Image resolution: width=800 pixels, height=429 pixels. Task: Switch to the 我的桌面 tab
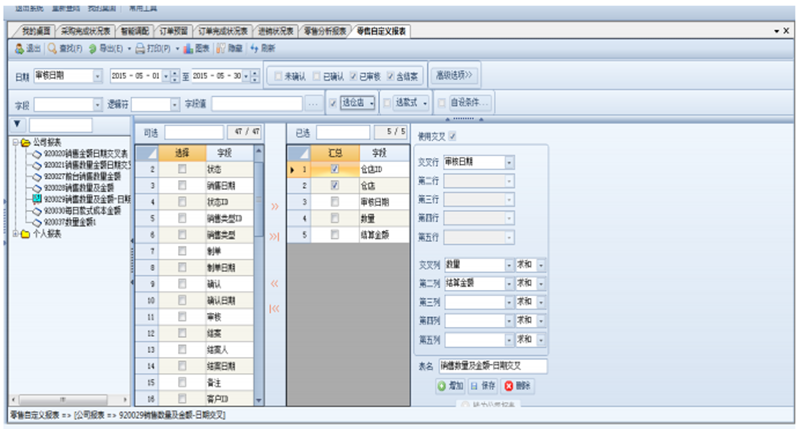click(37, 31)
